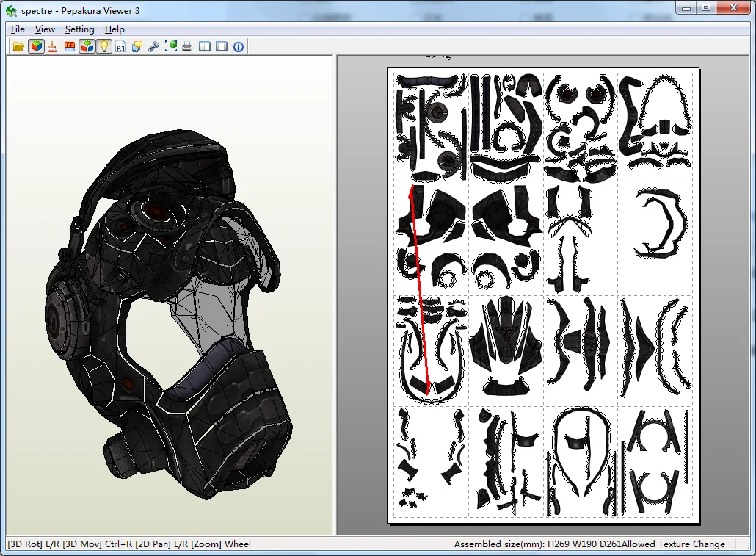Image resolution: width=756 pixels, height=556 pixels.
Task: Select bottom-right sheet with two ring pieces
Action: pyautogui.click(x=655, y=461)
